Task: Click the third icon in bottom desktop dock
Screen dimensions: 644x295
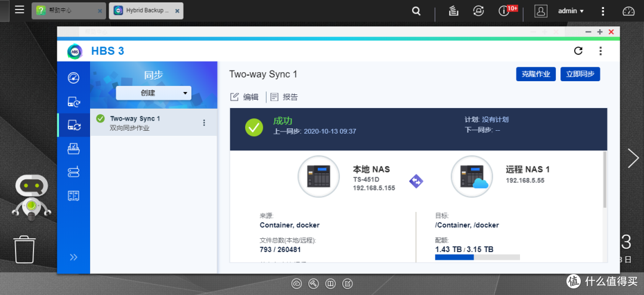Action: (x=330, y=284)
